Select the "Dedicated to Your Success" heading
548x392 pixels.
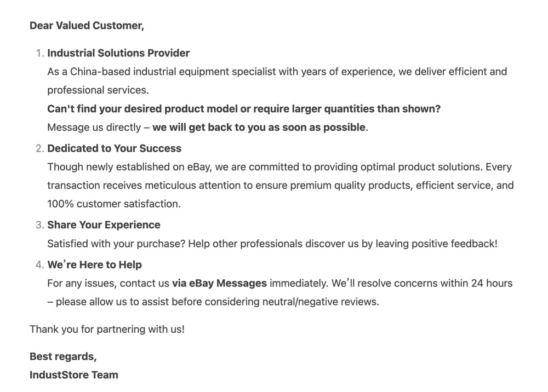(114, 148)
